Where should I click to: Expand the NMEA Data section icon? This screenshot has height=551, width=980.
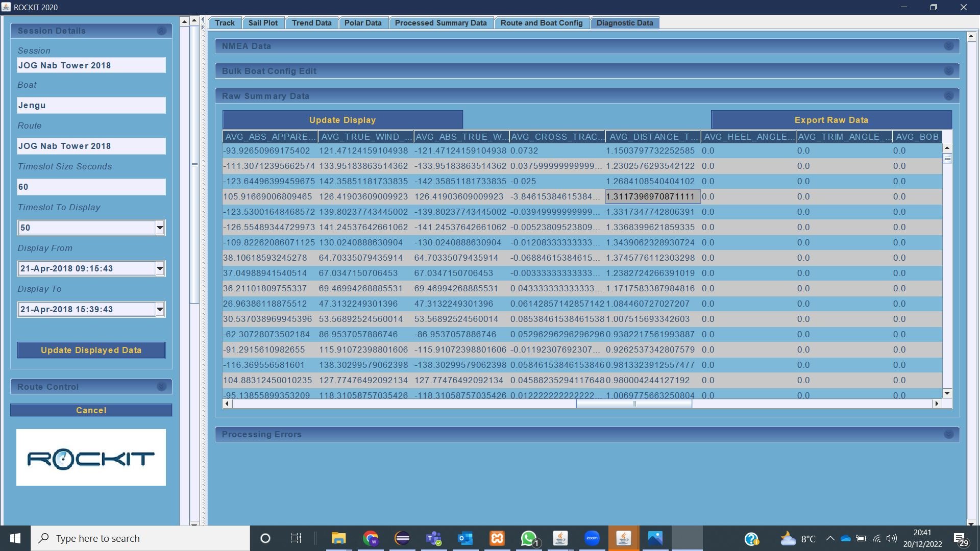pos(948,46)
